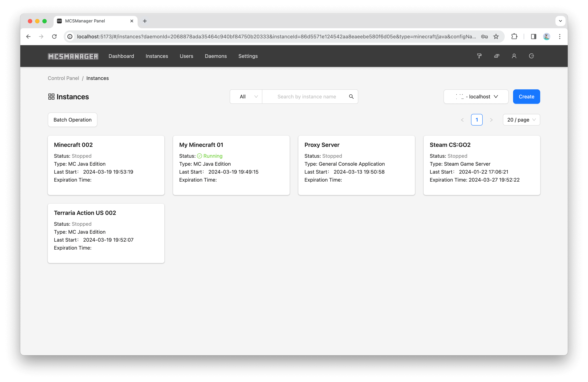Select the Instances tab in navigation
This screenshot has width=588, height=382.
tap(156, 56)
